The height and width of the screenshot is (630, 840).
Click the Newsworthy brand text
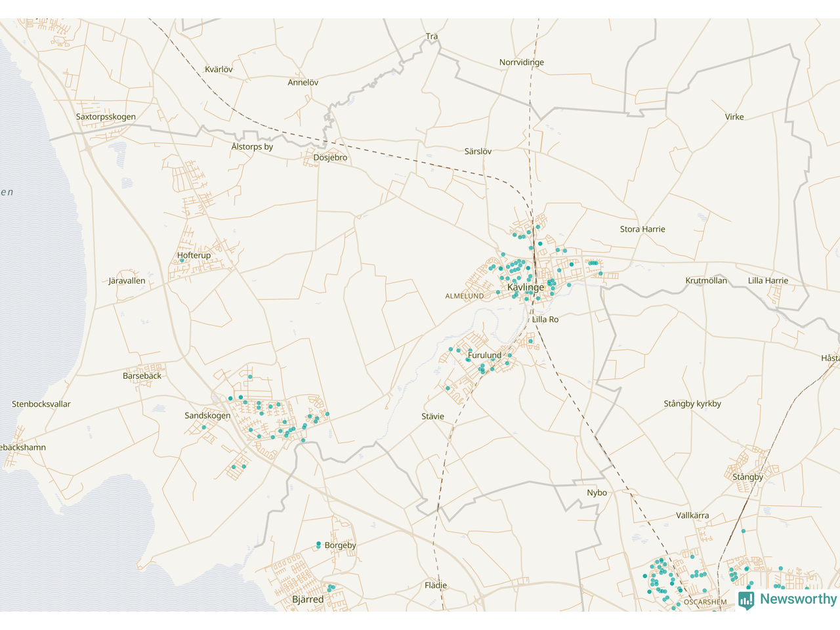click(x=798, y=599)
